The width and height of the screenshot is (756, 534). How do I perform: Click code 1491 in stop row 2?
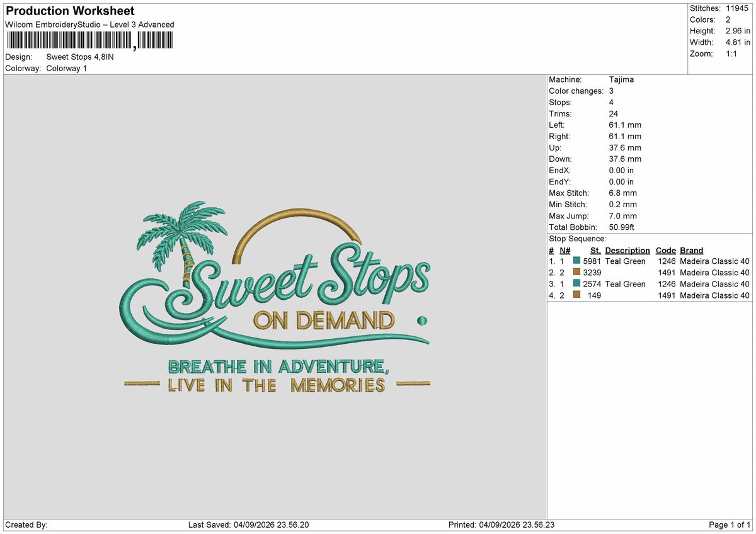coord(667,272)
